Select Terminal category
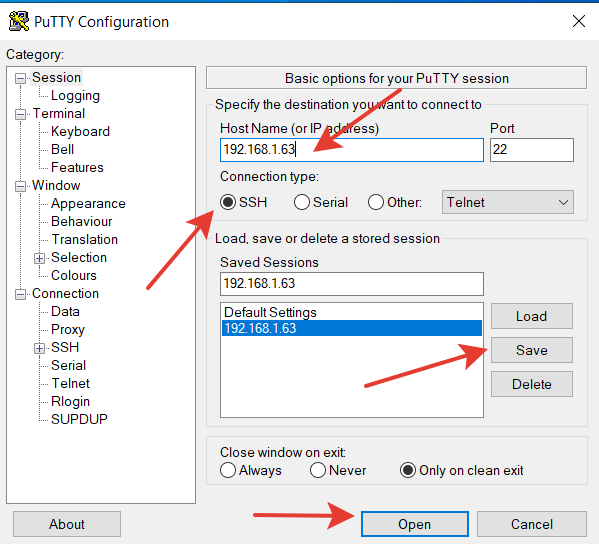This screenshot has width=599, height=544. pos(58,113)
